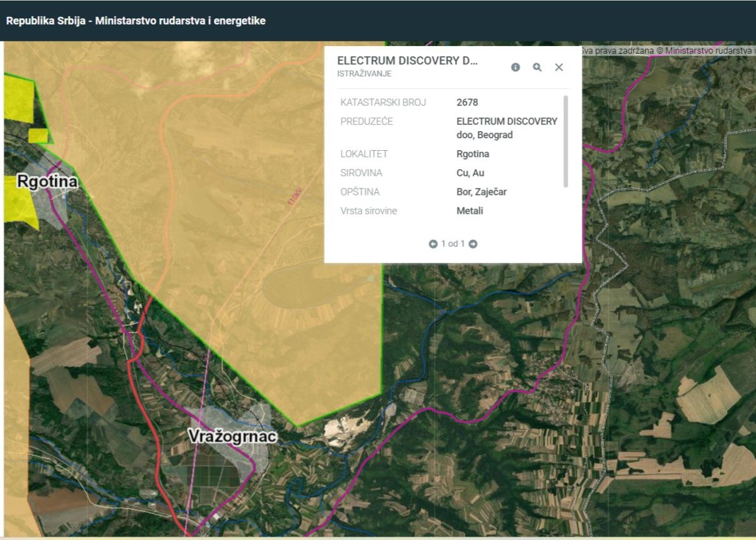
Task: Click the info icon in the popup header
Action: (516, 67)
